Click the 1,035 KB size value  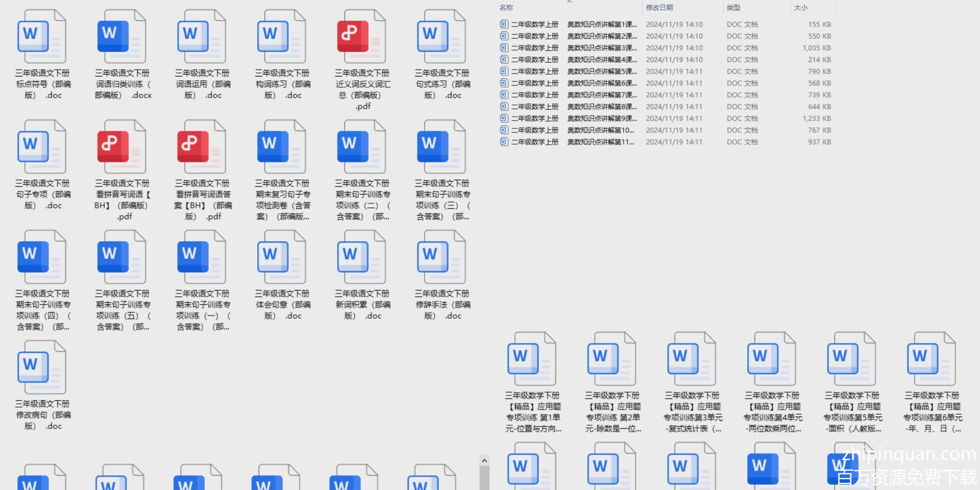816,48
